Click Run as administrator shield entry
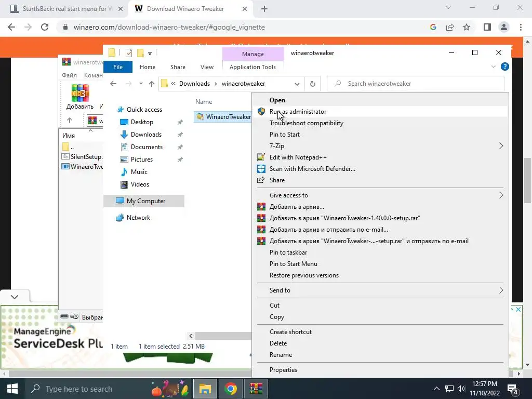The width and height of the screenshot is (532, 399). click(x=380, y=112)
